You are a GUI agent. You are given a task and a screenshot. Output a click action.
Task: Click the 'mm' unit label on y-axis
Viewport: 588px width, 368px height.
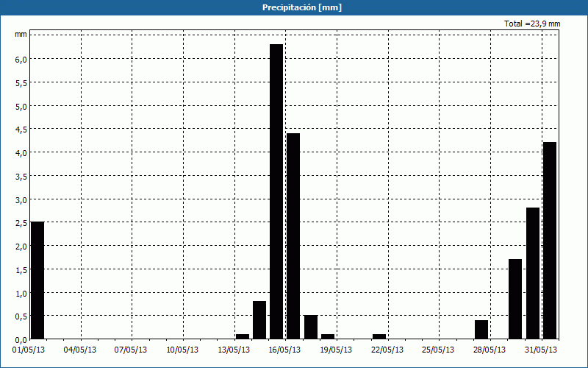(21, 34)
